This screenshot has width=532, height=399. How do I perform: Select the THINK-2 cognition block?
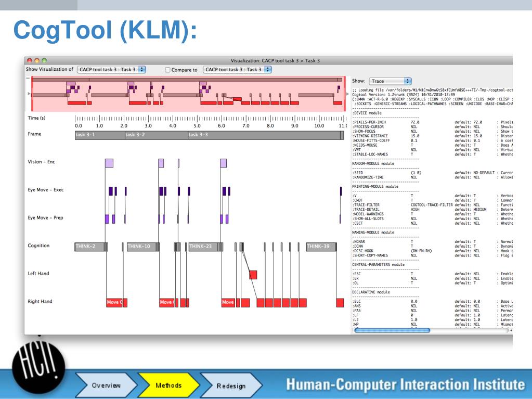[x=89, y=247]
